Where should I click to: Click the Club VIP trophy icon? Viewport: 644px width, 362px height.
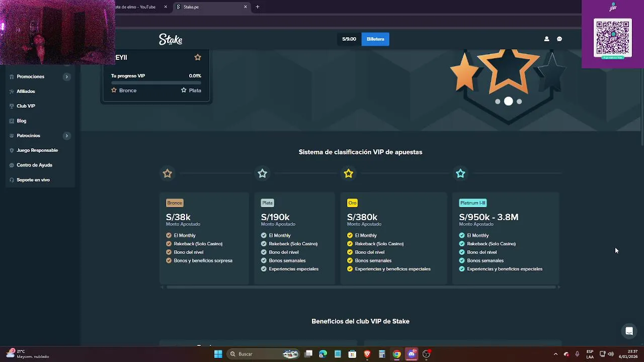(x=12, y=106)
